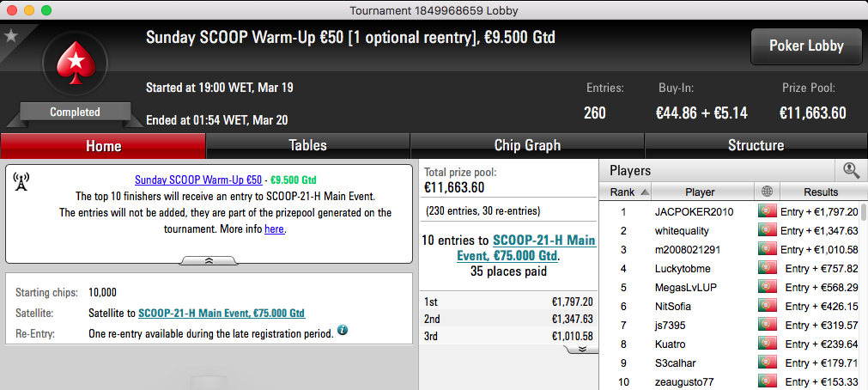Click the tournament title in header
This screenshot has height=390, width=868.
click(x=350, y=37)
